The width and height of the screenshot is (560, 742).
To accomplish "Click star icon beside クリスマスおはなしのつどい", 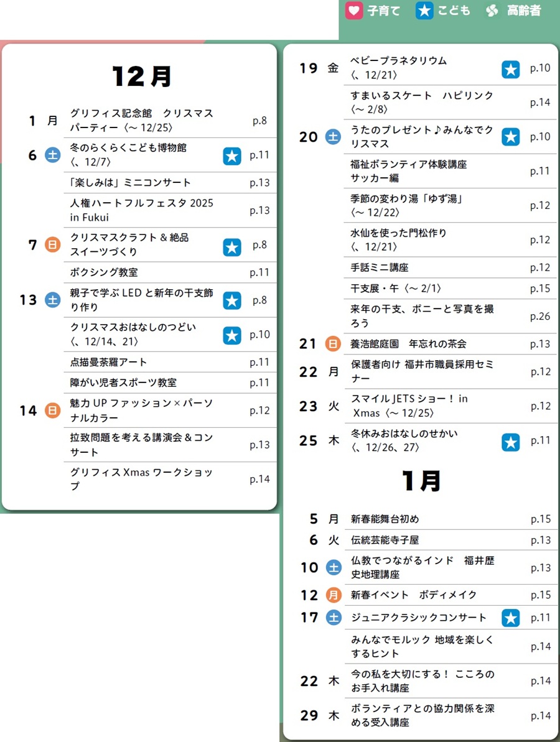I will pos(232,335).
